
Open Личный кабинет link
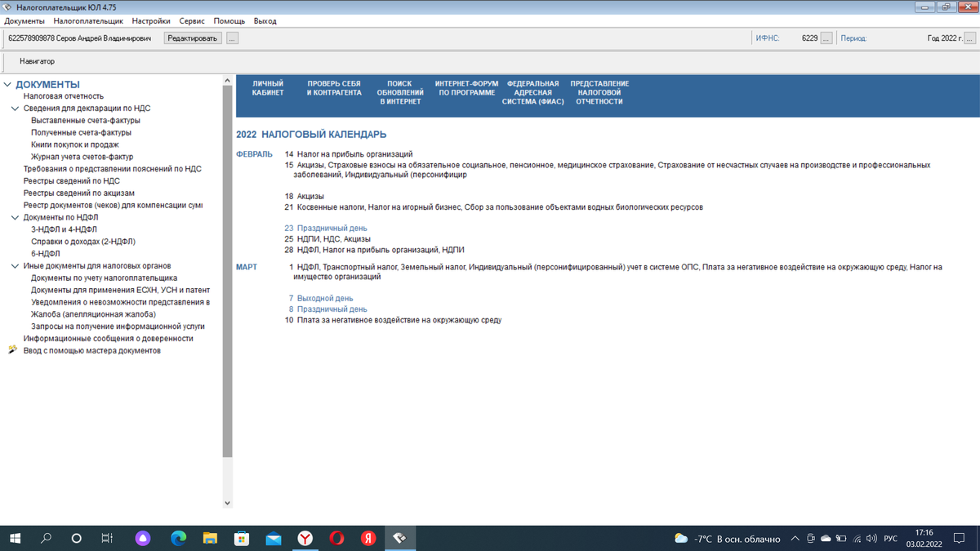coord(268,88)
